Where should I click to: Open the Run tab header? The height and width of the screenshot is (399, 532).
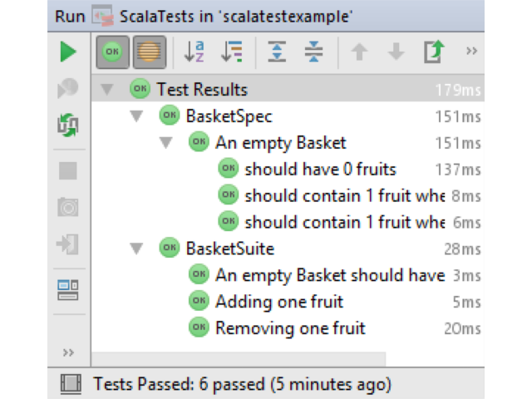[x=70, y=17]
